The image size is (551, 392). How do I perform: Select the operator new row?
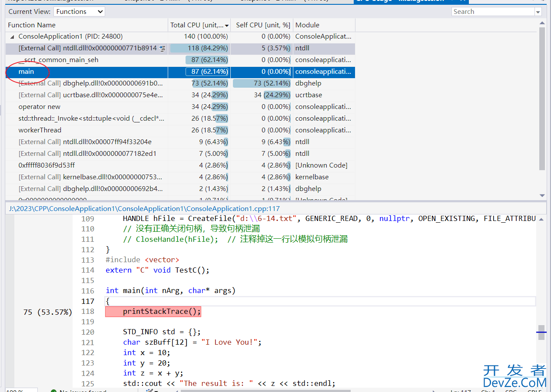tap(180, 107)
